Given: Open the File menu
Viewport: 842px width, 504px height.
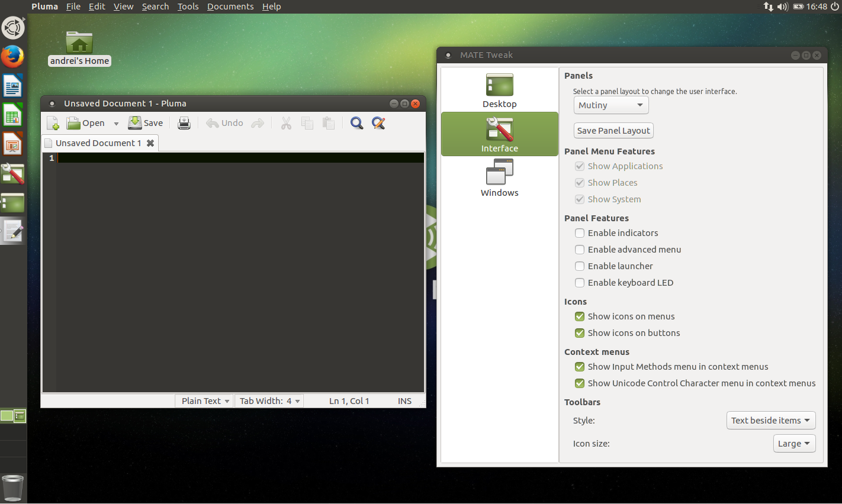Looking at the screenshot, I should pyautogui.click(x=73, y=7).
